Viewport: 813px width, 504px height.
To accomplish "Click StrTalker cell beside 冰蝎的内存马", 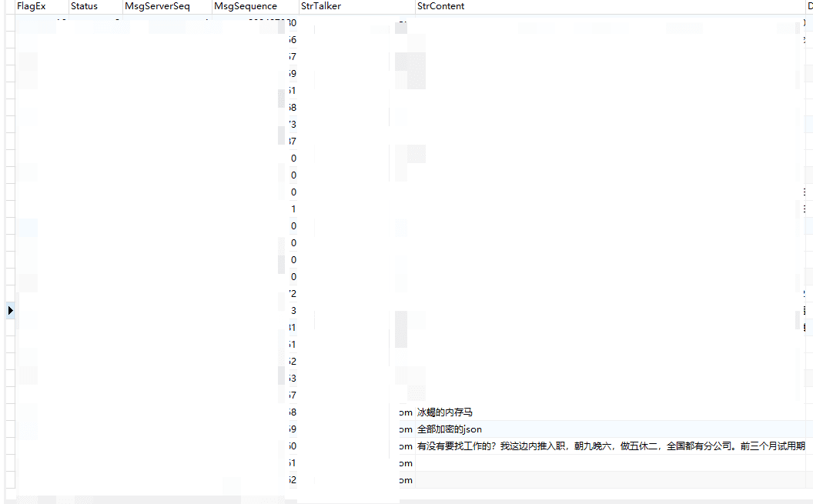I will click(356, 412).
